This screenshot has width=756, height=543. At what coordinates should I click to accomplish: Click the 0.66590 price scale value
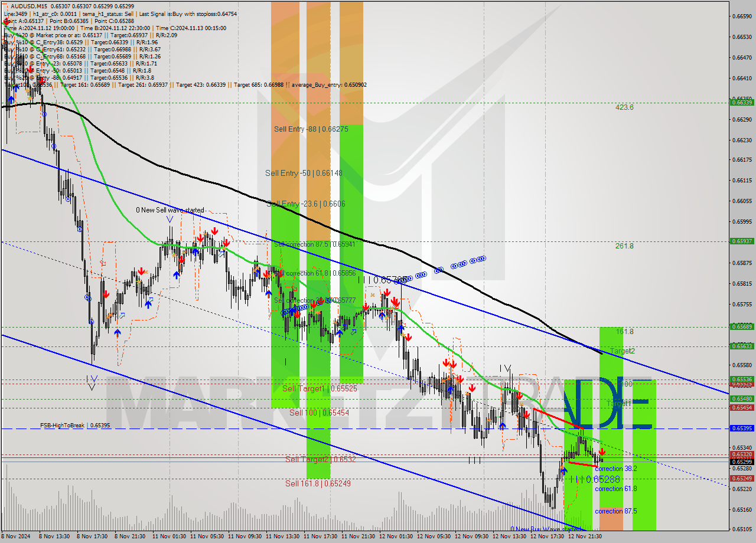742,17
